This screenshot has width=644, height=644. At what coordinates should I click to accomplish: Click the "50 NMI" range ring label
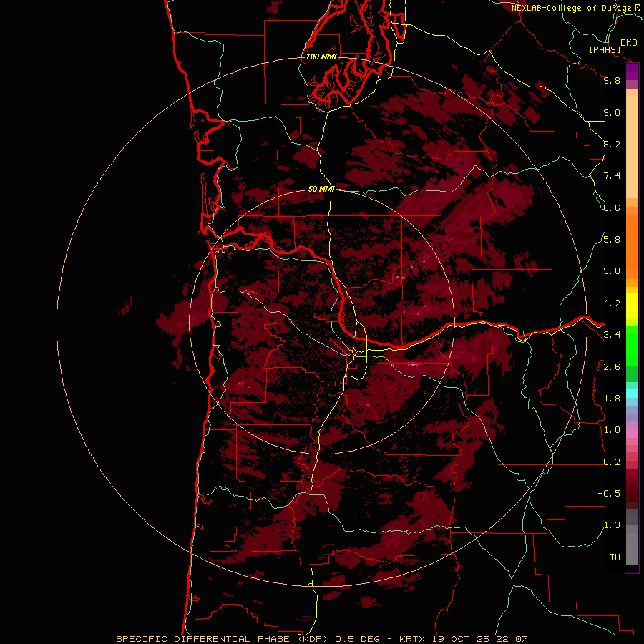tap(321, 189)
